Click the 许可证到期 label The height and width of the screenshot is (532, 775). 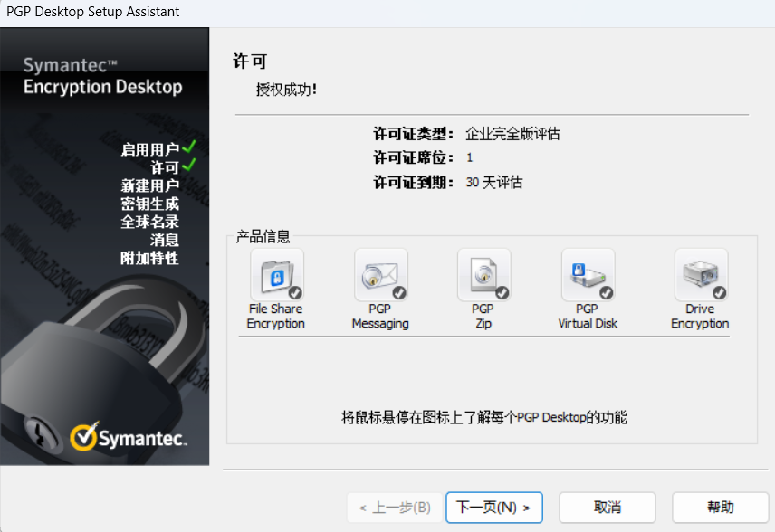click(413, 182)
